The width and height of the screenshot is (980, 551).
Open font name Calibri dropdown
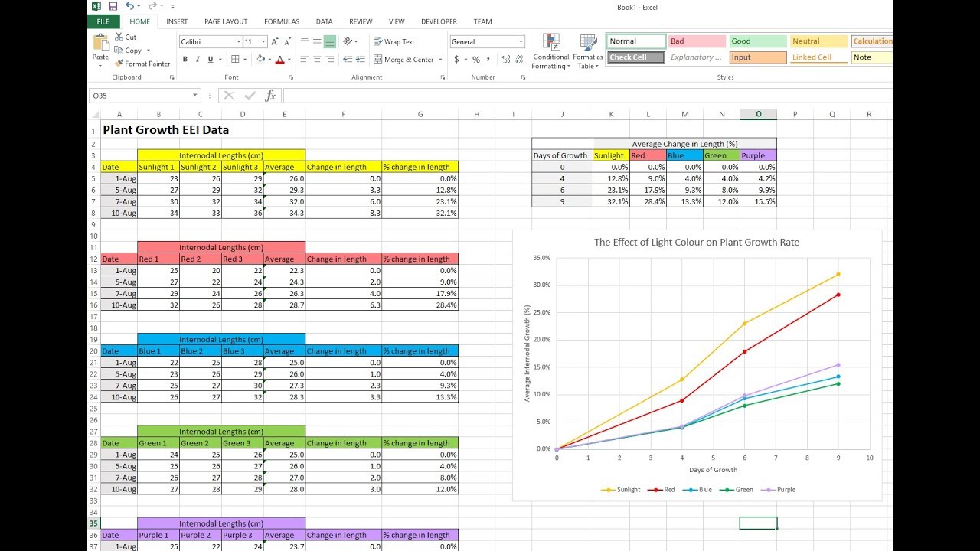point(238,42)
